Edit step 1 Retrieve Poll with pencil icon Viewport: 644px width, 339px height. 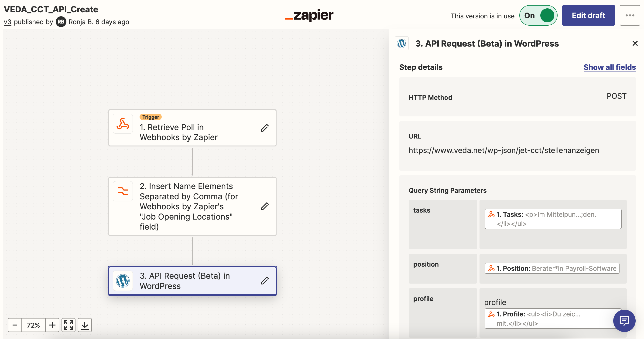265,128
